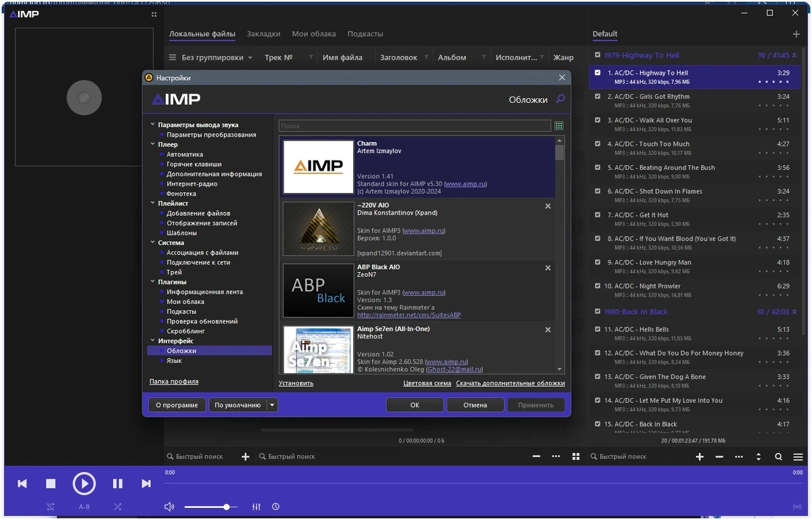This screenshot has height=520, width=812.
Task: Click the settings search magnifier icon
Action: (x=560, y=100)
